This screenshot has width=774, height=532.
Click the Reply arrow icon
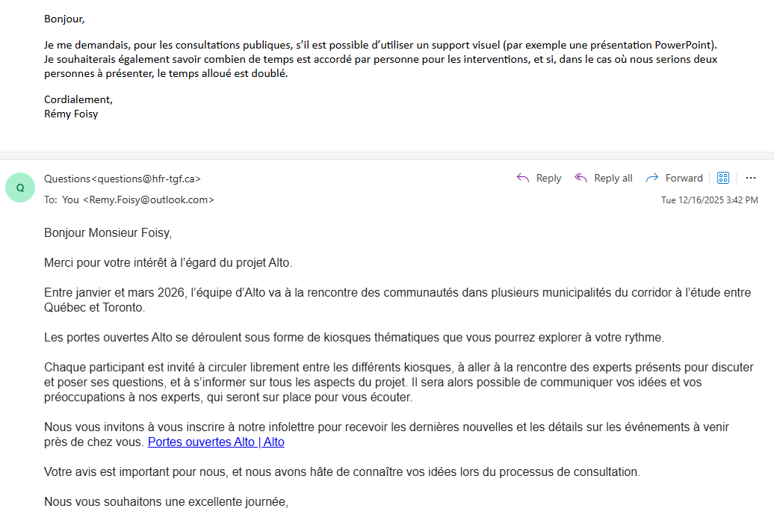[523, 178]
